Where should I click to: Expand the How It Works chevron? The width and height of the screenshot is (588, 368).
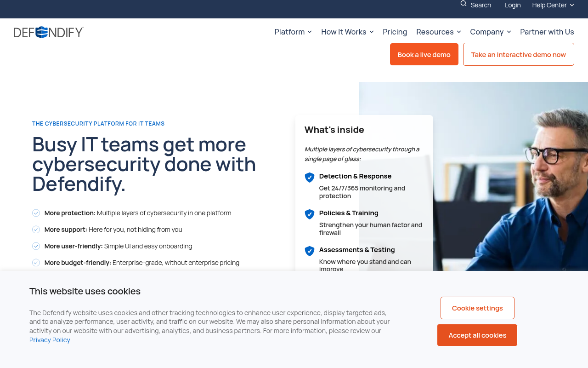click(x=372, y=32)
